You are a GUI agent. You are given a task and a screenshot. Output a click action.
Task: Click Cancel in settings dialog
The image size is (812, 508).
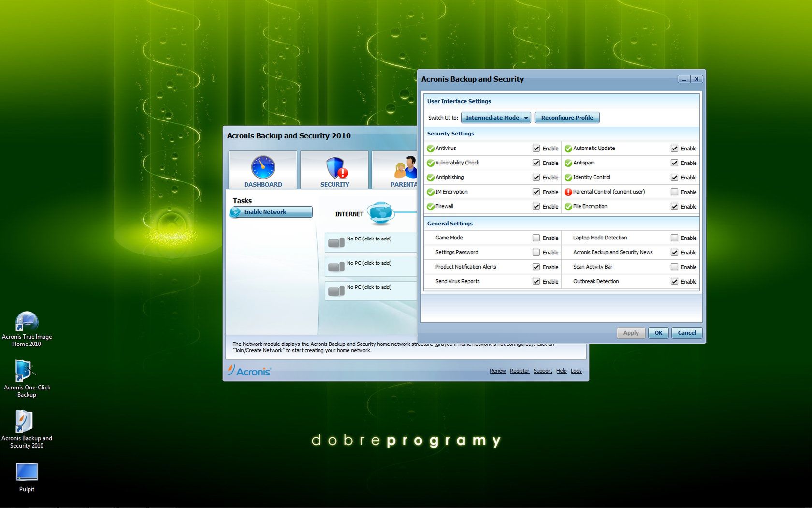[x=687, y=333]
